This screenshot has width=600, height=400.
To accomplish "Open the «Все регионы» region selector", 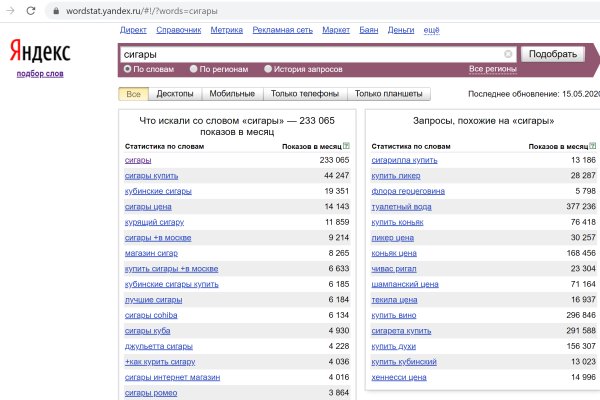I will tap(493, 69).
